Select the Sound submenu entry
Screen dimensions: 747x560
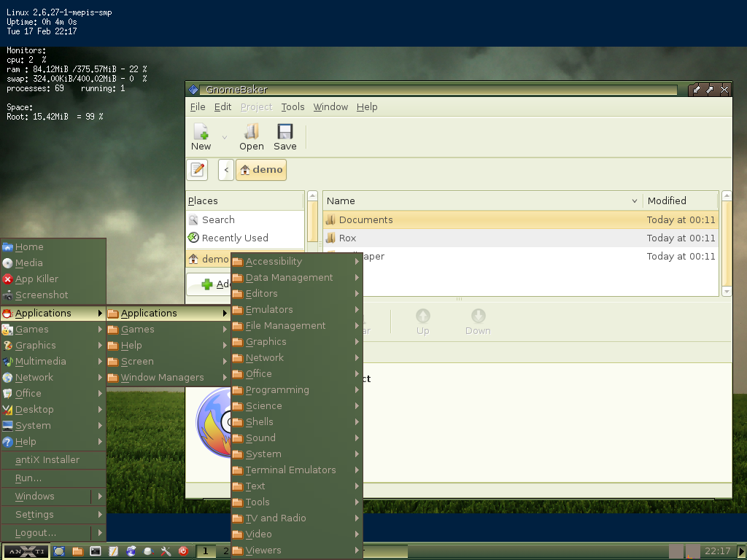coord(296,438)
